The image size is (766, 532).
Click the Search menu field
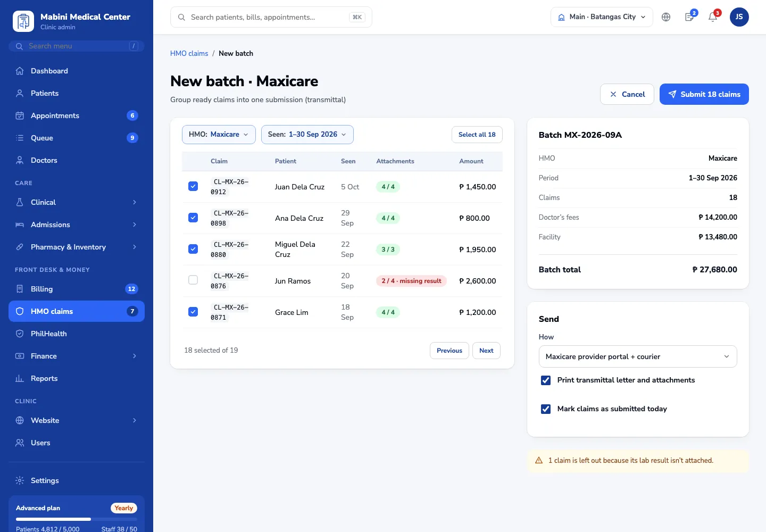click(77, 46)
